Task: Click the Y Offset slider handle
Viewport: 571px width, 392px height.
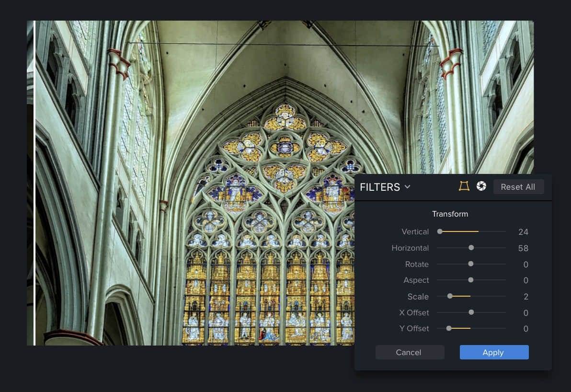Action: [x=449, y=328]
